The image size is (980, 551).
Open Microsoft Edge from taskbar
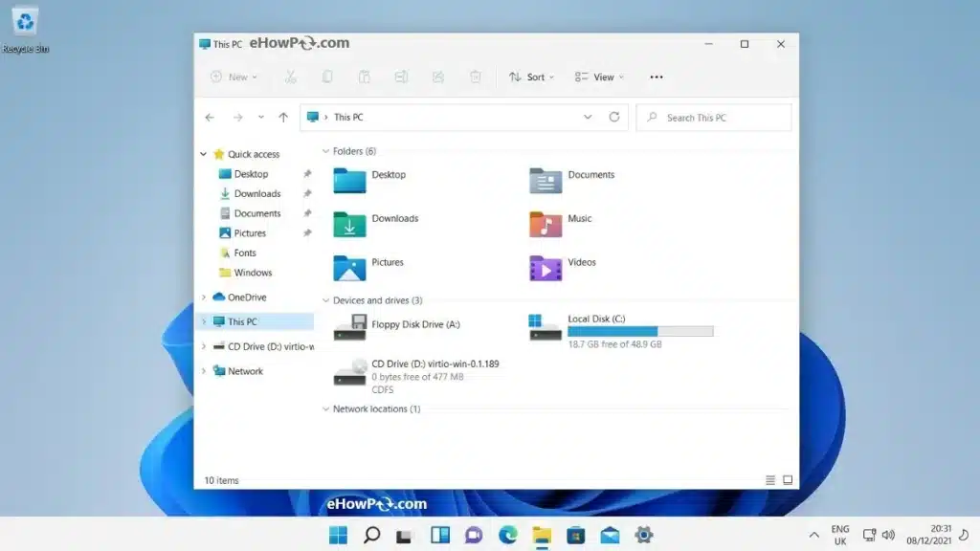point(507,535)
